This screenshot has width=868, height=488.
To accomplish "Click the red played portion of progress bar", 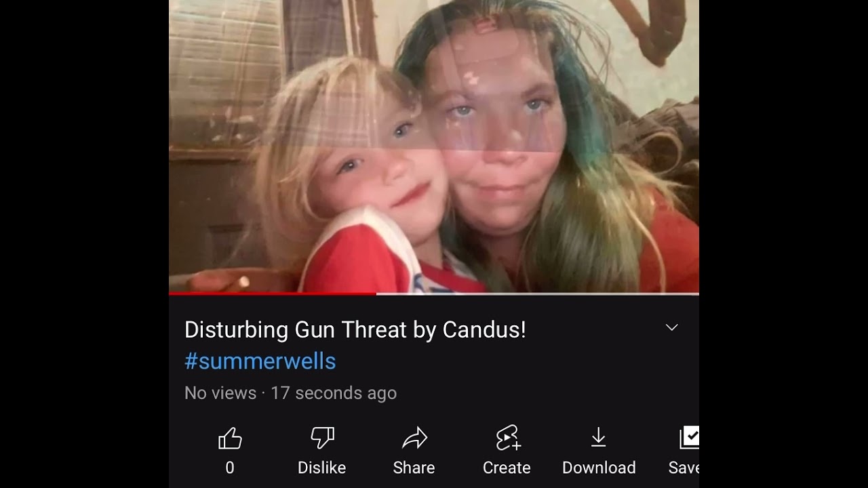I will pos(273,293).
